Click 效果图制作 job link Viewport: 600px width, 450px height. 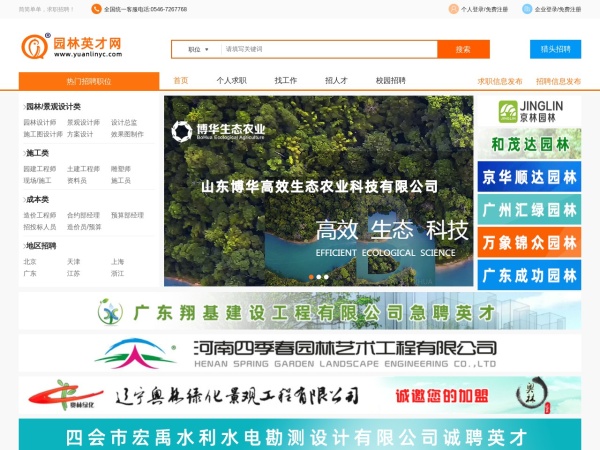pos(127,134)
